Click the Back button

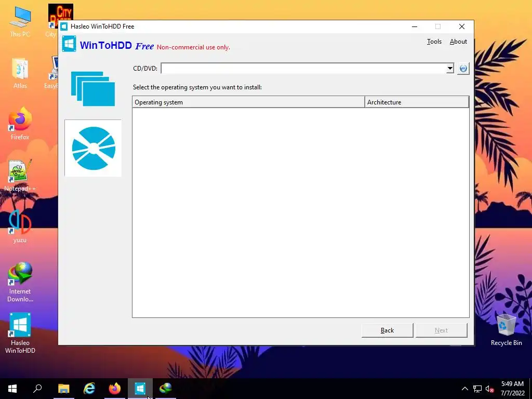pyautogui.click(x=387, y=330)
